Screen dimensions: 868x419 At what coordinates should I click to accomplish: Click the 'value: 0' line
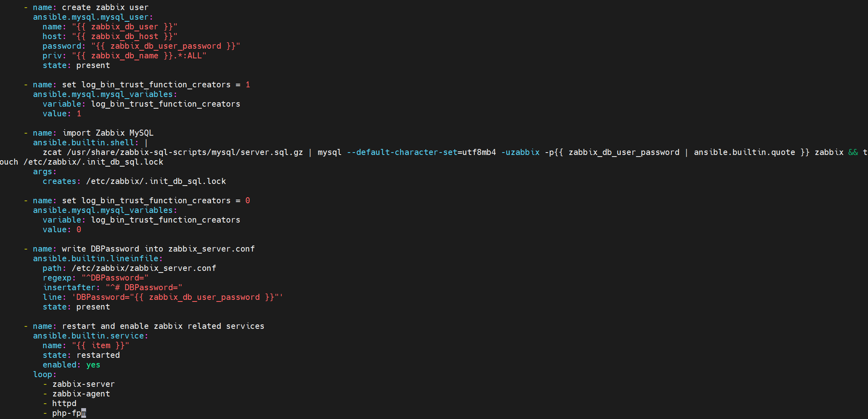pyautogui.click(x=62, y=229)
